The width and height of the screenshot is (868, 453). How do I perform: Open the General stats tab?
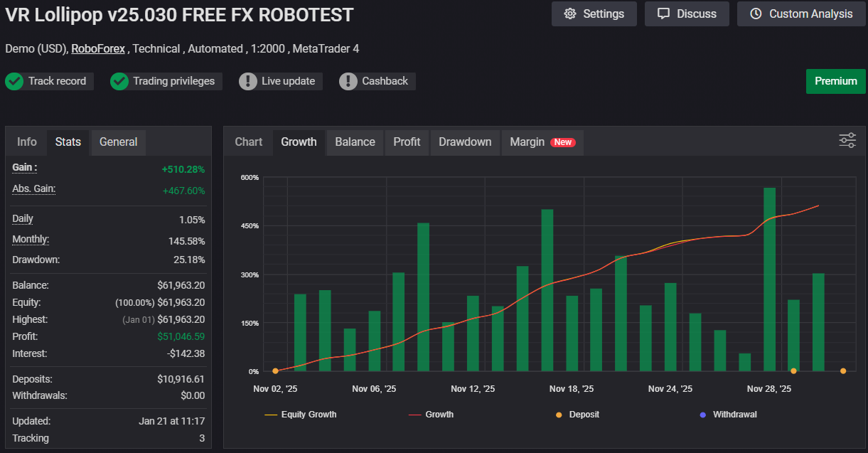click(x=118, y=142)
